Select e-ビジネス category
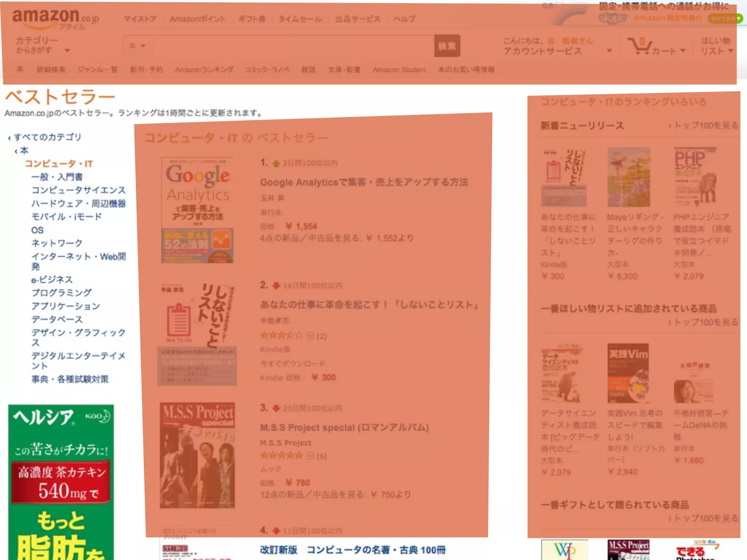This screenshot has width=747, height=560. [x=52, y=279]
